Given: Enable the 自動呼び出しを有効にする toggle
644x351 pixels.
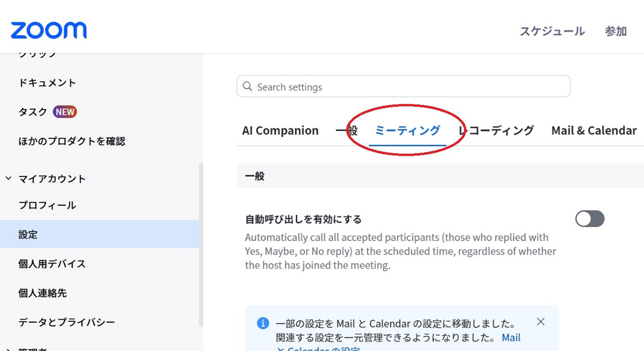Looking at the screenshot, I should pos(590,219).
